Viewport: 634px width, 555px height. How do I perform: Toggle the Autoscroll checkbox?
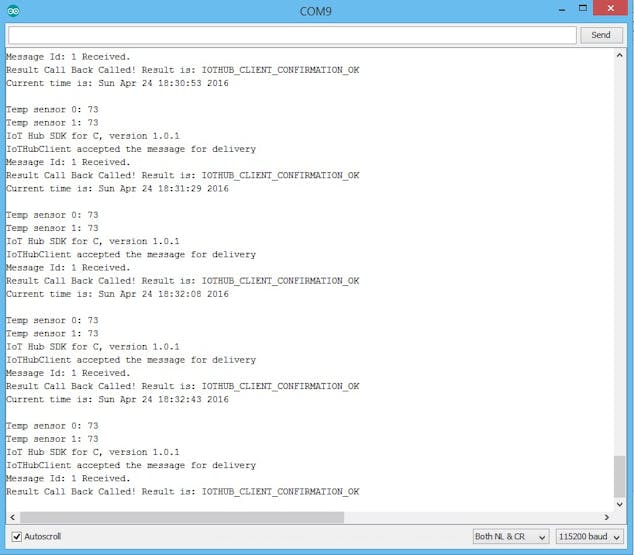pos(17,536)
